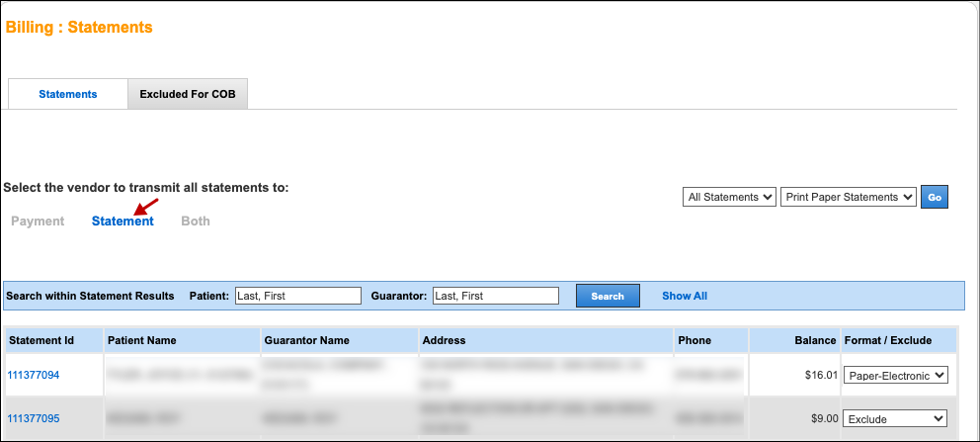The width and height of the screenshot is (980, 442).
Task: Click the Patient search input field
Action: pyautogui.click(x=298, y=296)
